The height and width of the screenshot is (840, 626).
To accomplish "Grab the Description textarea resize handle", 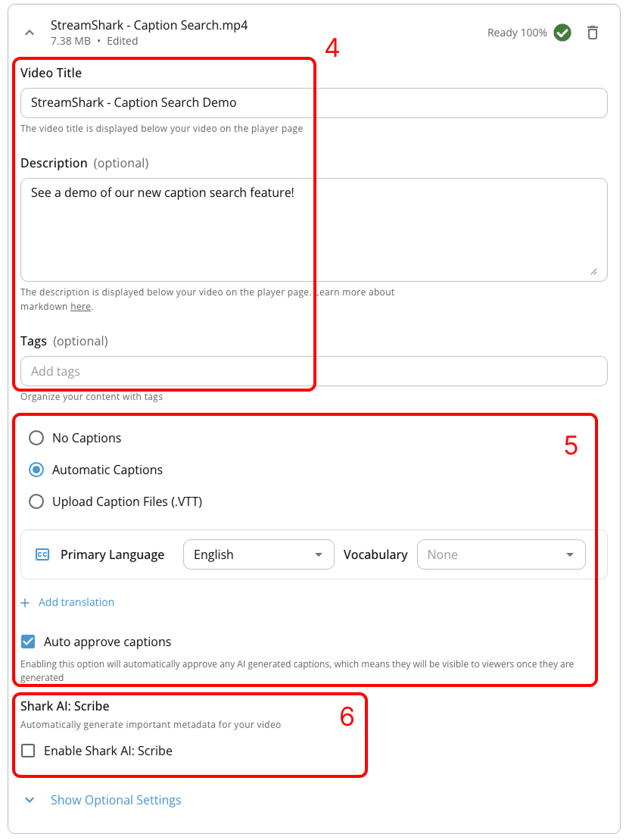I will [594, 272].
